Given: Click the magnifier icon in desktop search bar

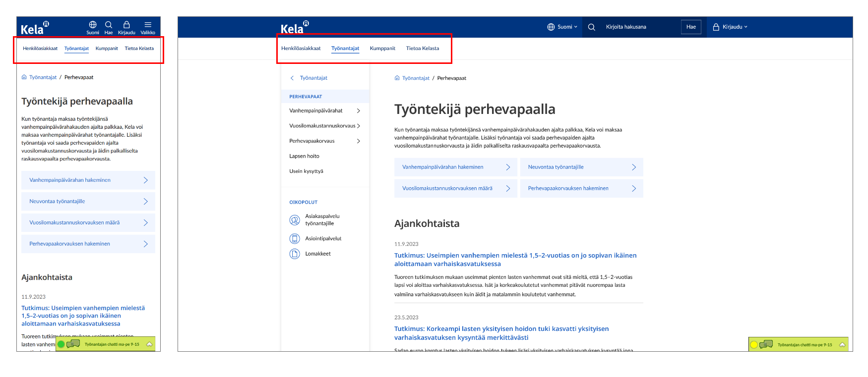Looking at the screenshot, I should [592, 27].
